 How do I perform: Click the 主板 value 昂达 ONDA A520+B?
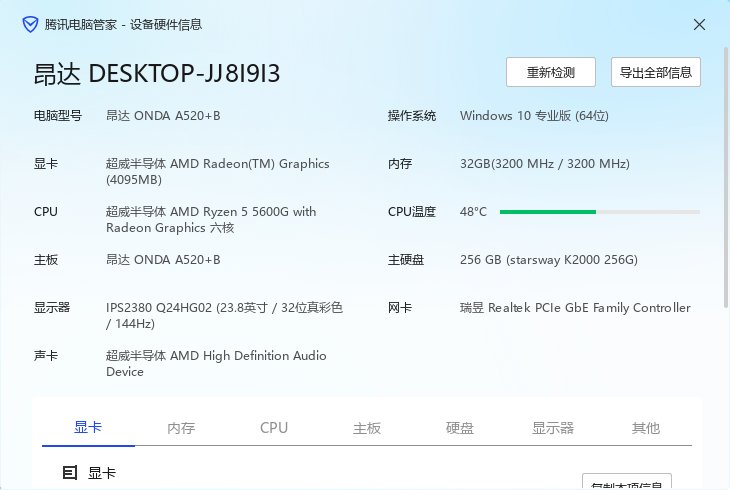(x=163, y=259)
